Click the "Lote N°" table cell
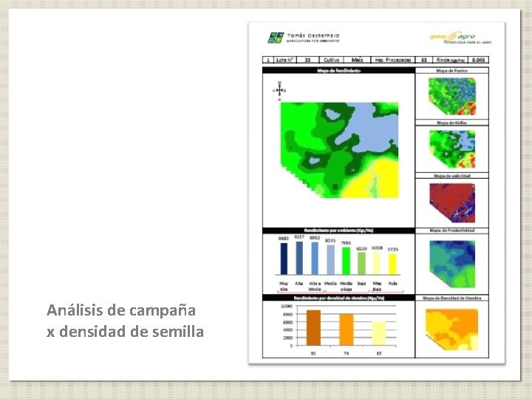This screenshot has height=399, width=532. (x=284, y=60)
